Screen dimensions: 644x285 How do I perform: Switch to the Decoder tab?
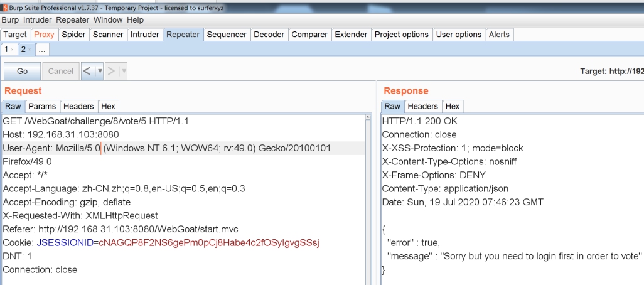[x=269, y=35]
